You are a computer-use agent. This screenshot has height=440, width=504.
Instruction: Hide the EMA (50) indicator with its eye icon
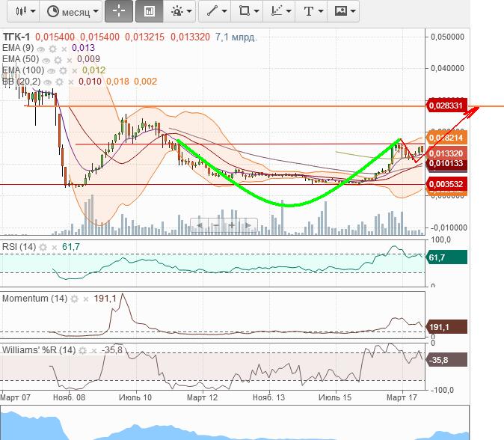click(46, 61)
